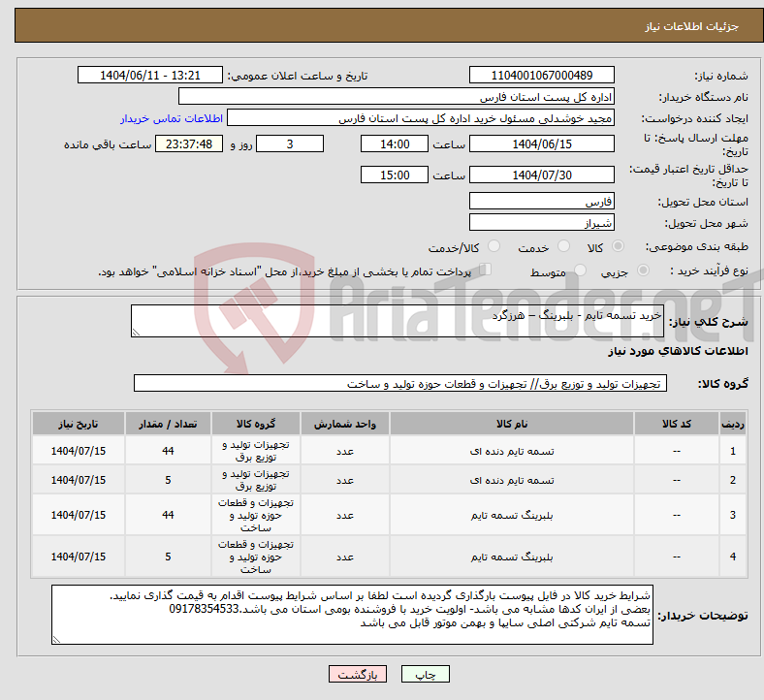Click item name in row 2 تسمه تایم دنده ای
Viewport: 764px width, 700px height.
[x=512, y=480]
